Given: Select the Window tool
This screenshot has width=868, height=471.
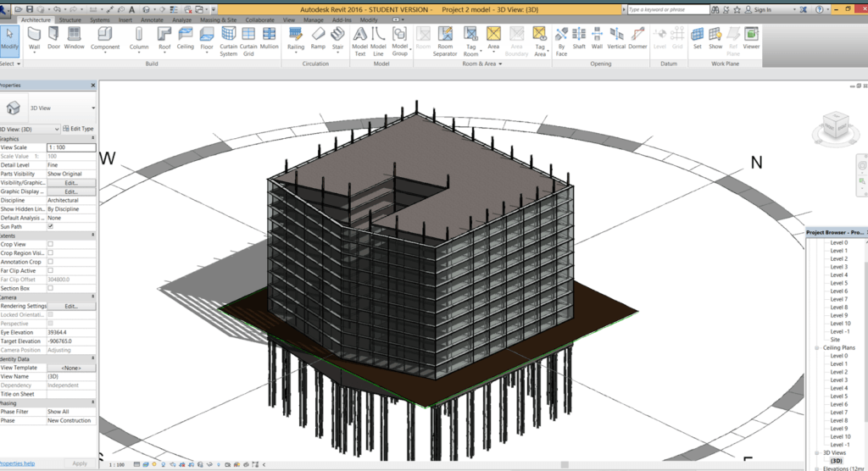Looking at the screenshot, I should click(75, 39).
